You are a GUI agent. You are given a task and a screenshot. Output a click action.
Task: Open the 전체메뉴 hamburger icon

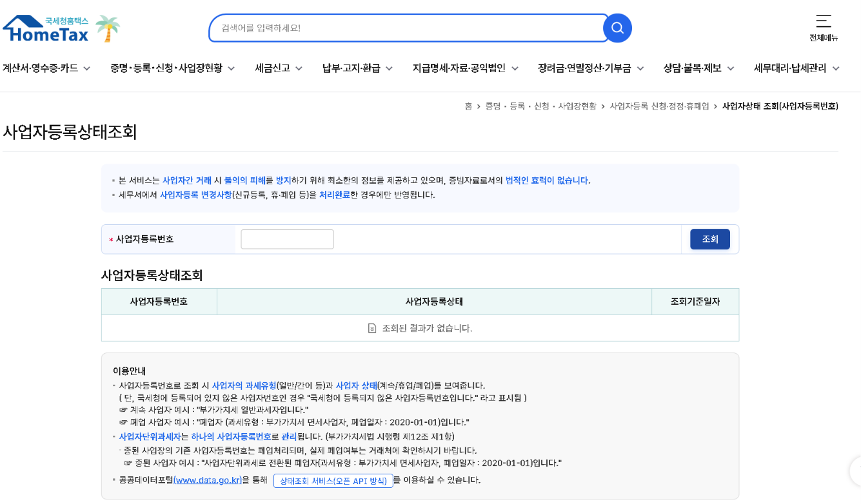click(x=824, y=21)
